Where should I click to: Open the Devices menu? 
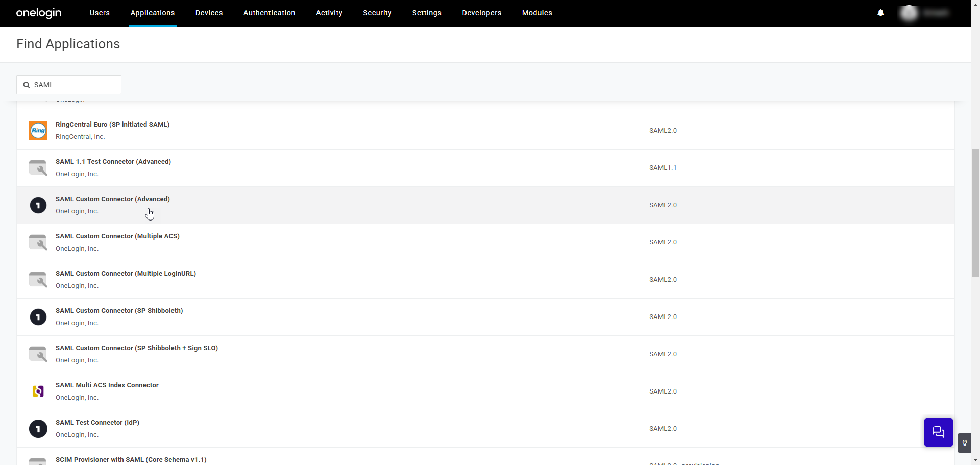[x=209, y=13]
